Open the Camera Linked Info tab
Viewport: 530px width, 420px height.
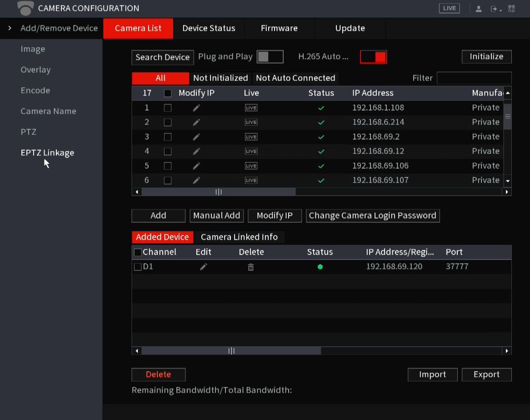coord(240,237)
